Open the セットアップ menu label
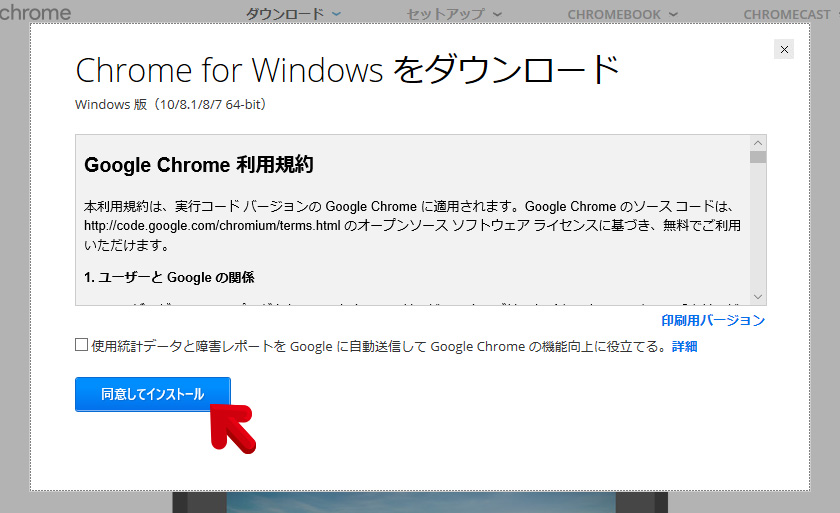The height and width of the screenshot is (513, 840). click(x=445, y=14)
